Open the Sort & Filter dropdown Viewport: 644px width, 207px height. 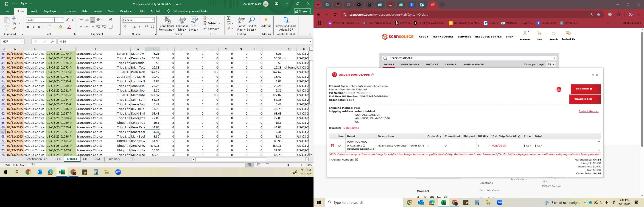point(241,24)
